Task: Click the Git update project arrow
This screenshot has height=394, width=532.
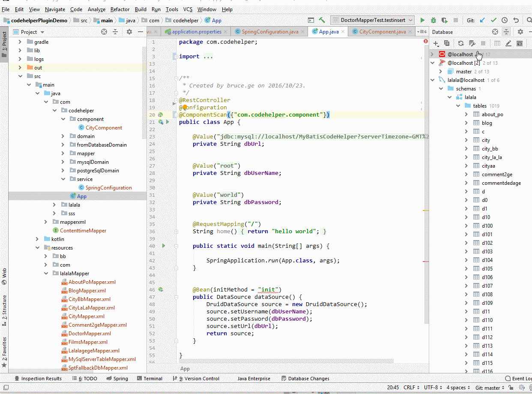Action: [483, 20]
